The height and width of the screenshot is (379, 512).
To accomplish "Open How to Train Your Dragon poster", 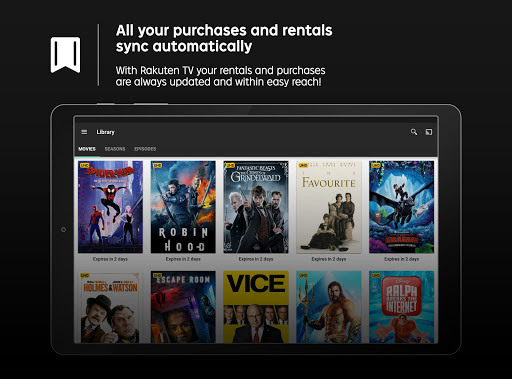I will click(402, 207).
